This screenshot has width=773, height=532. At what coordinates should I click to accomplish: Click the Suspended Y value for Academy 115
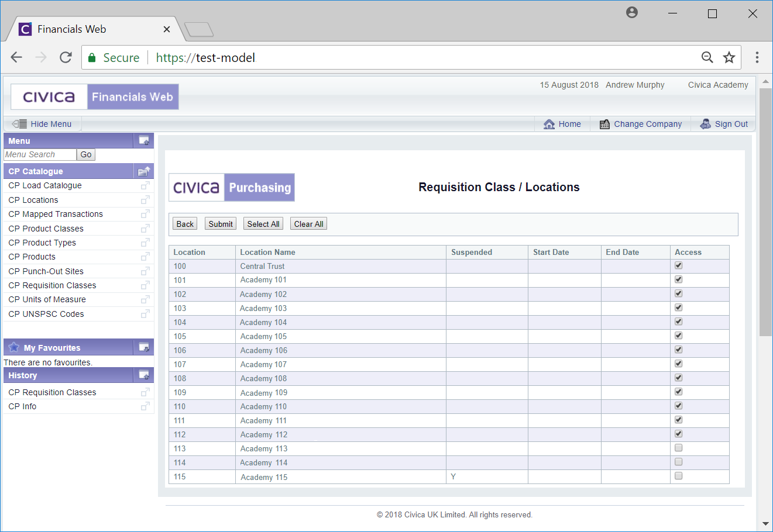click(454, 476)
